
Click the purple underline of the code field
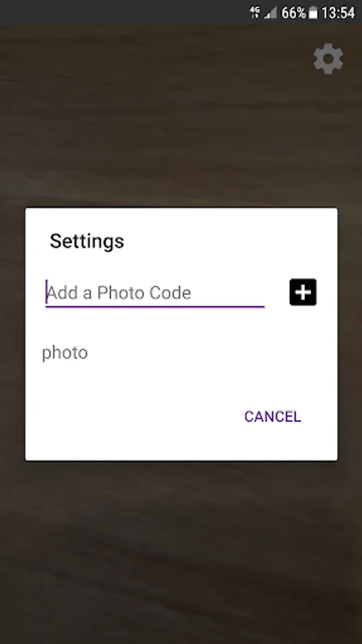155,306
